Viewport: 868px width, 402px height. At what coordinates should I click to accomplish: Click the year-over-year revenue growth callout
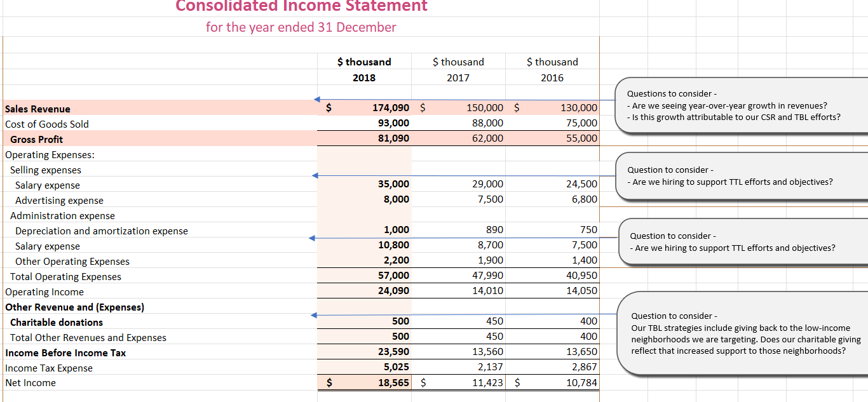click(737, 105)
